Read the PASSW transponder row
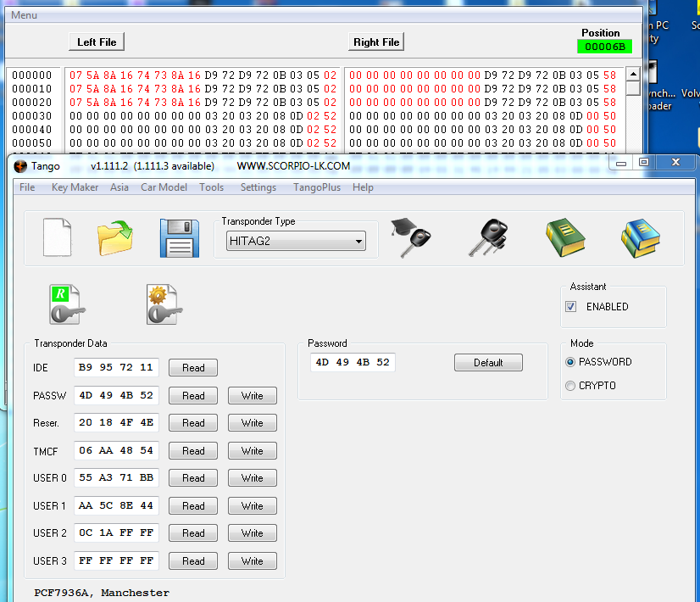This screenshot has height=602, width=700. 193,396
